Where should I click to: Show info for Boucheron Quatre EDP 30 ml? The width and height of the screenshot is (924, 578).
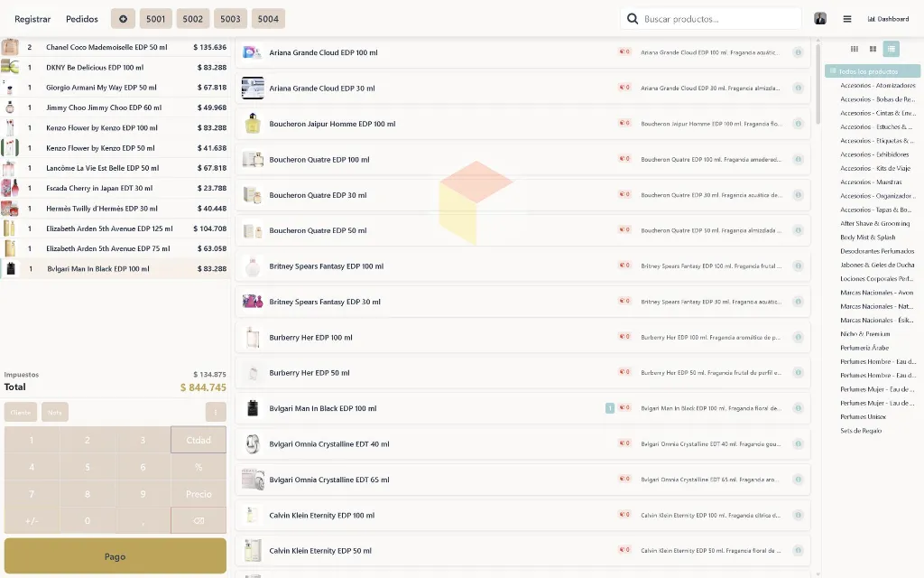click(x=798, y=195)
